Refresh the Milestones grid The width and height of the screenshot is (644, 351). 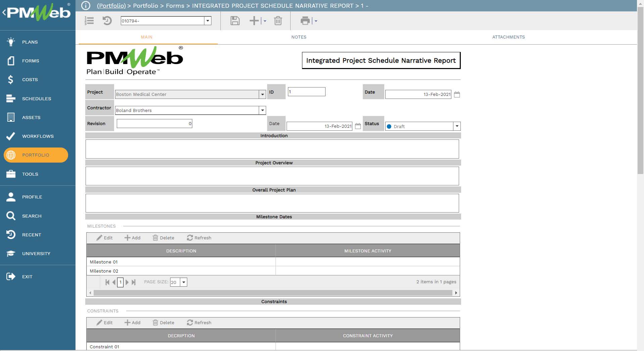point(199,238)
